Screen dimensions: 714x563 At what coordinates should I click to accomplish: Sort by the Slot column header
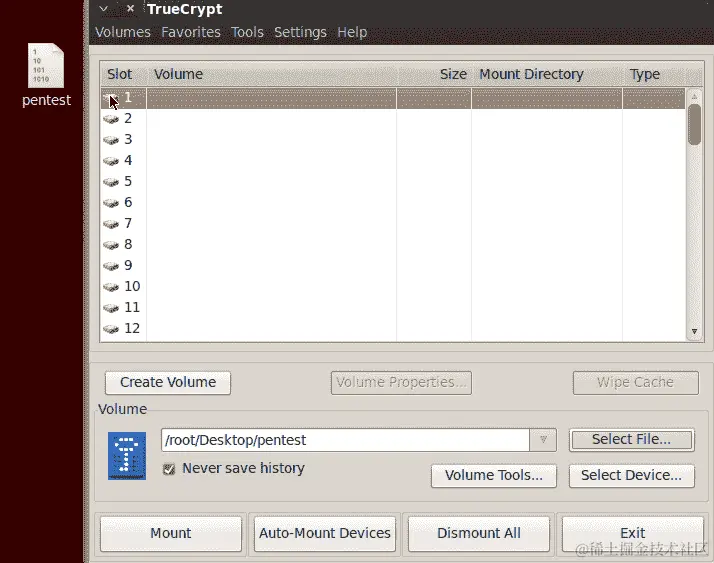pyautogui.click(x=123, y=74)
